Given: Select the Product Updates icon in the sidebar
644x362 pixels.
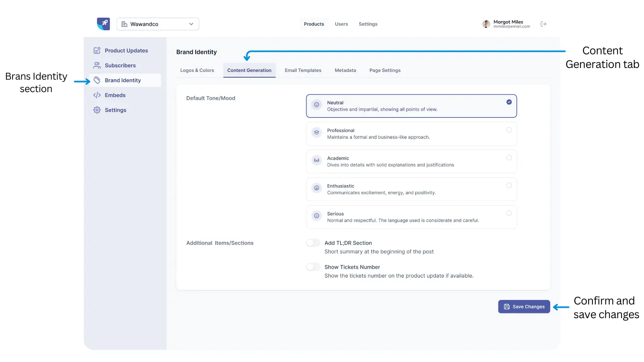Looking at the screenshot, I should click(x=97, y=50).
